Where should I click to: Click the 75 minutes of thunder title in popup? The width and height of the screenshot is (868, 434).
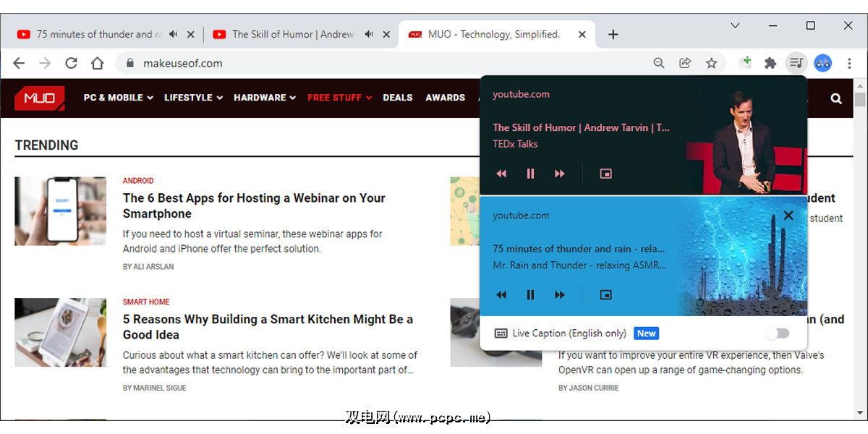click(x=579, y=248)
